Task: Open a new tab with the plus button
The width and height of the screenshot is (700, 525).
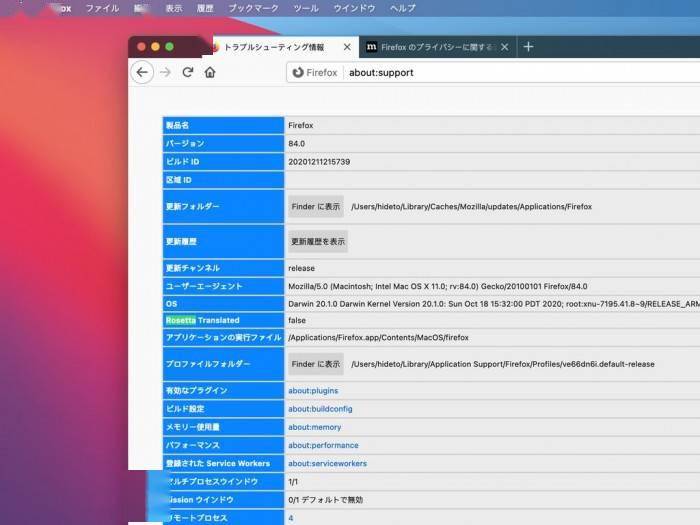Action: tap(528, 46)
